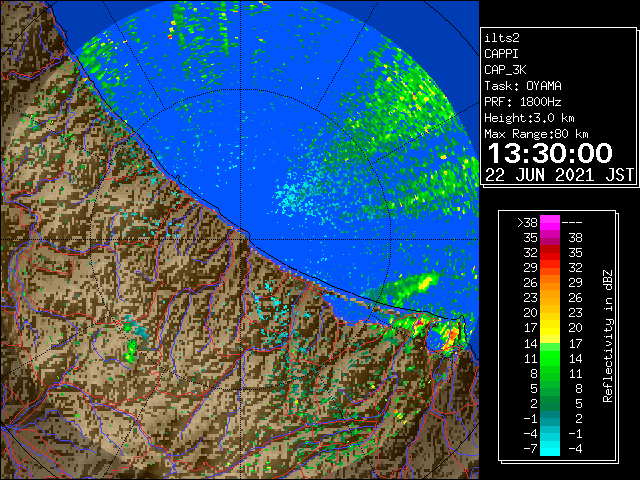The image size is (640, 480).
Task: Pick the bright cyan -7 dBZ legend swatch
Action: tap(550, 449)
